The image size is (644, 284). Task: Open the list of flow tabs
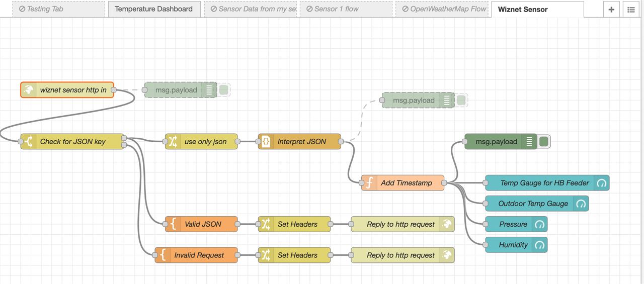[631, 9]
